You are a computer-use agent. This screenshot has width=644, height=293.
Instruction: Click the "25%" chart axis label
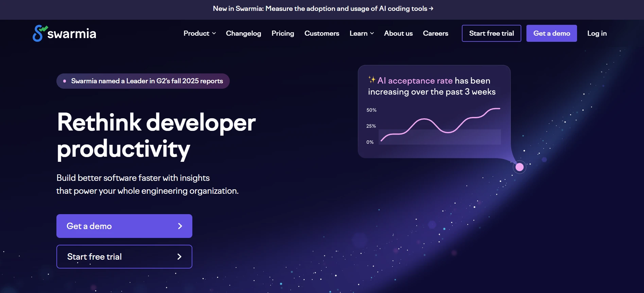point(371,126)
